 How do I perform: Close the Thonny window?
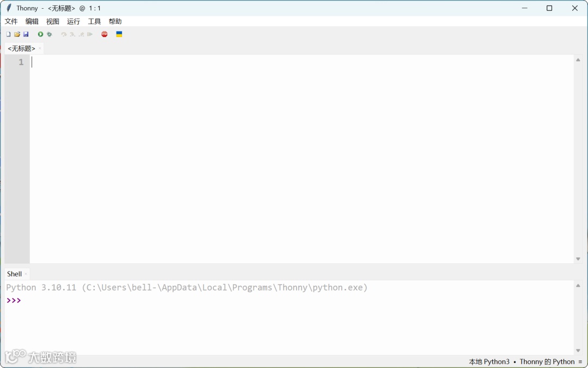(x=574, y=8)
